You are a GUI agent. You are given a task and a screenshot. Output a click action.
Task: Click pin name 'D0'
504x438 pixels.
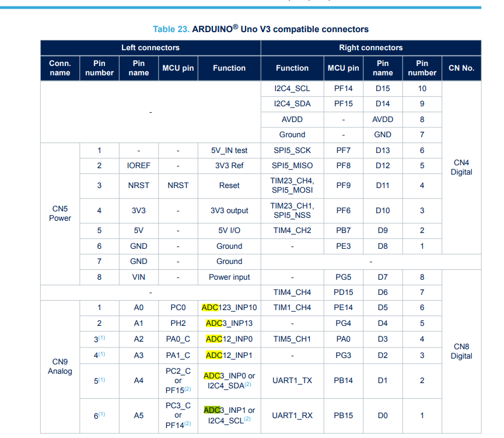(383, 415)
